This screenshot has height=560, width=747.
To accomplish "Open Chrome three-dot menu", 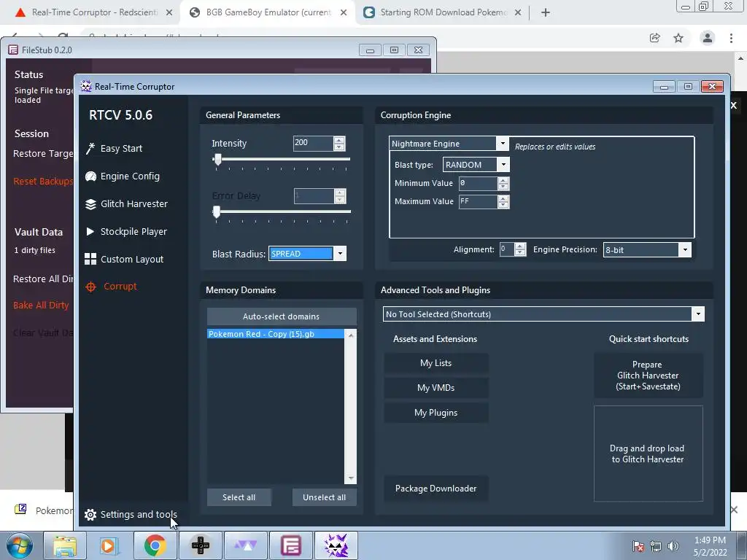I will [x=731, y=38].
